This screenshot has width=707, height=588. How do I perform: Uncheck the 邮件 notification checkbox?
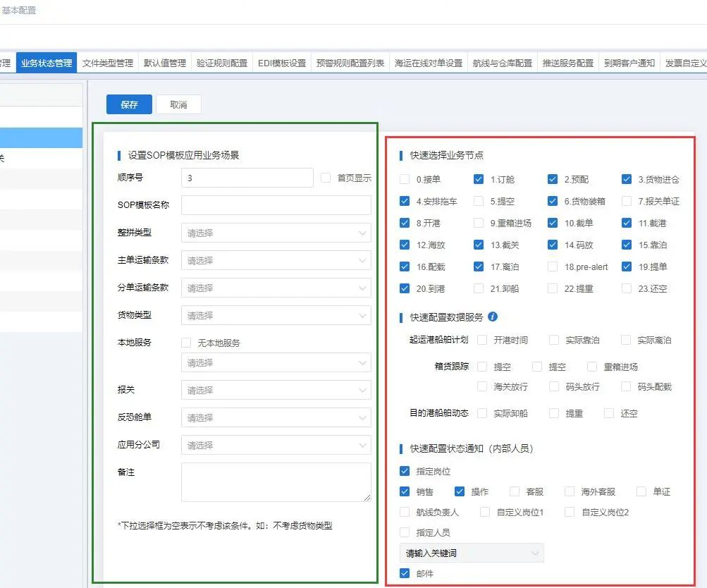[x=405, y=573]
